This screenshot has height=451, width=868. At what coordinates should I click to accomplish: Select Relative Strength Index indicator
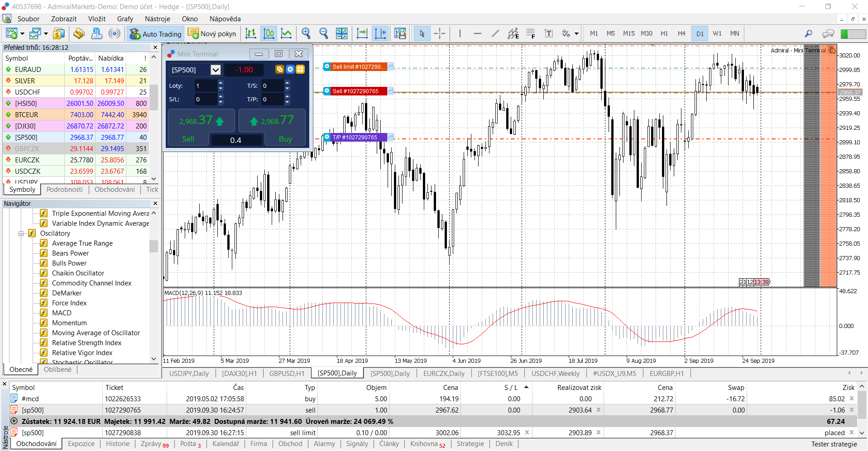[x=86, y=343]
